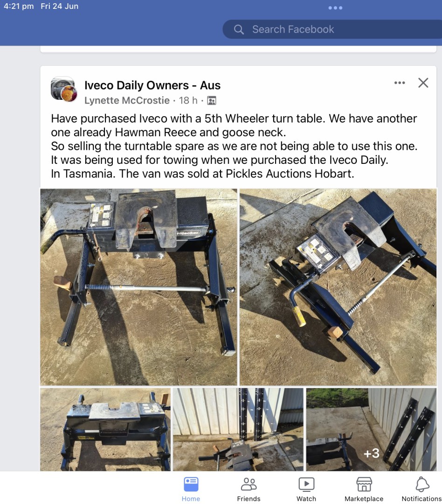Tap the post text about the 5th Wheeler
This screenshot has width=442, height=504.
click(x=234, y=146)
